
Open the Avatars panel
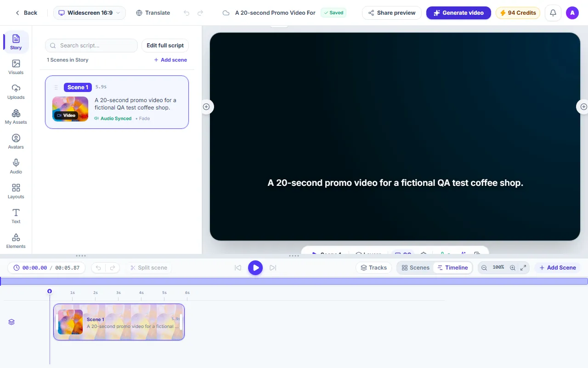point(16,142)
